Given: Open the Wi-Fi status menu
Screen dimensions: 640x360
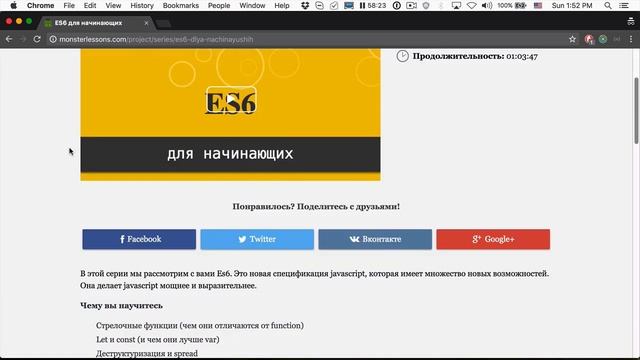Looking at the screenshot, I should point(471,5).
